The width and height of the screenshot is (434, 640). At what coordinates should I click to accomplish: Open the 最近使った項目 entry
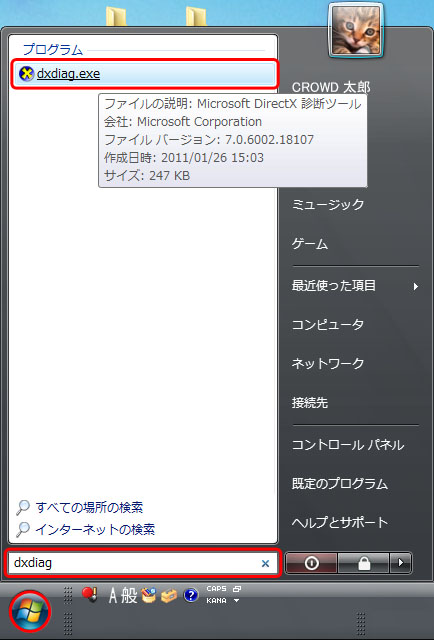(334, 285)
